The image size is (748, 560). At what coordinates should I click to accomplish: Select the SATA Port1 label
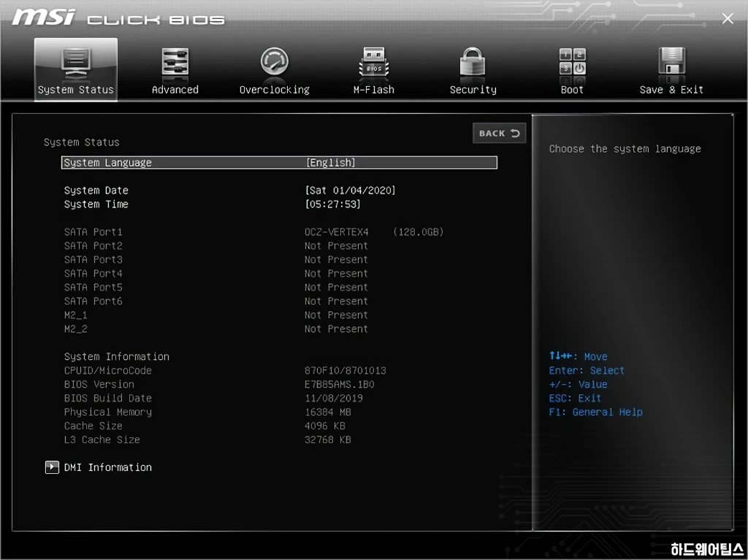click(x=93, y=232)
